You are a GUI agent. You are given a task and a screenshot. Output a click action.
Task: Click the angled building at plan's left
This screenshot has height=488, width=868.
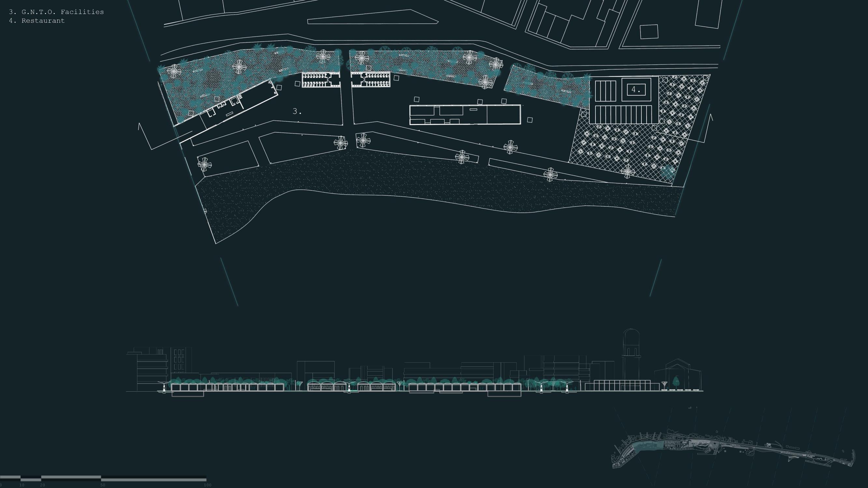coord(239,104)
